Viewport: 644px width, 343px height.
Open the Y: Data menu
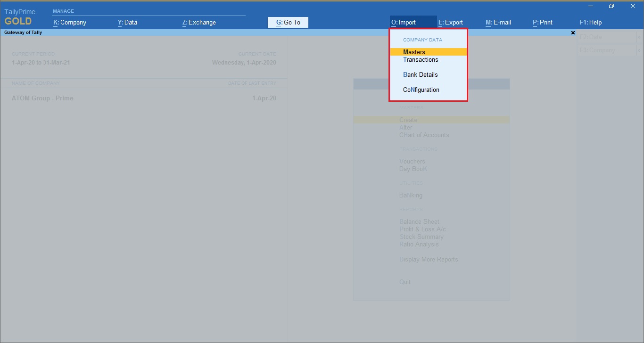[127, 22]
